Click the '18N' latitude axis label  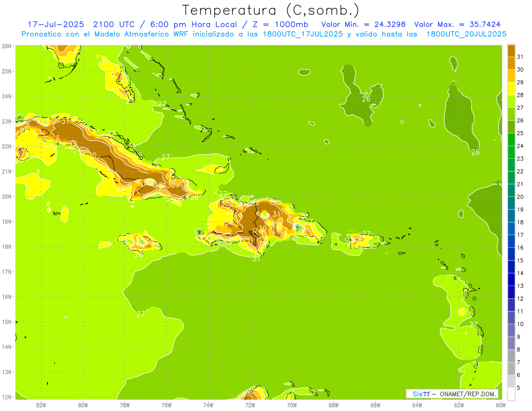tap(7, 247)
